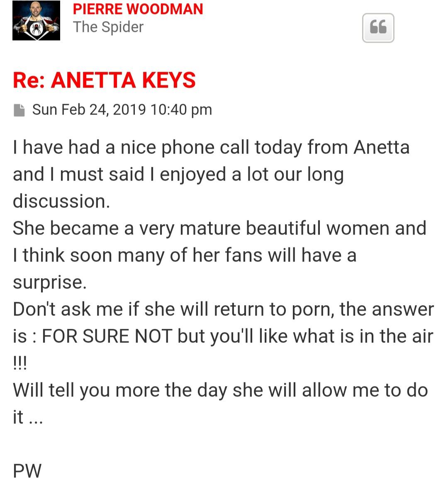
Task: Click the word 'Anetta' in the post body
Action: tap(381, 147)
